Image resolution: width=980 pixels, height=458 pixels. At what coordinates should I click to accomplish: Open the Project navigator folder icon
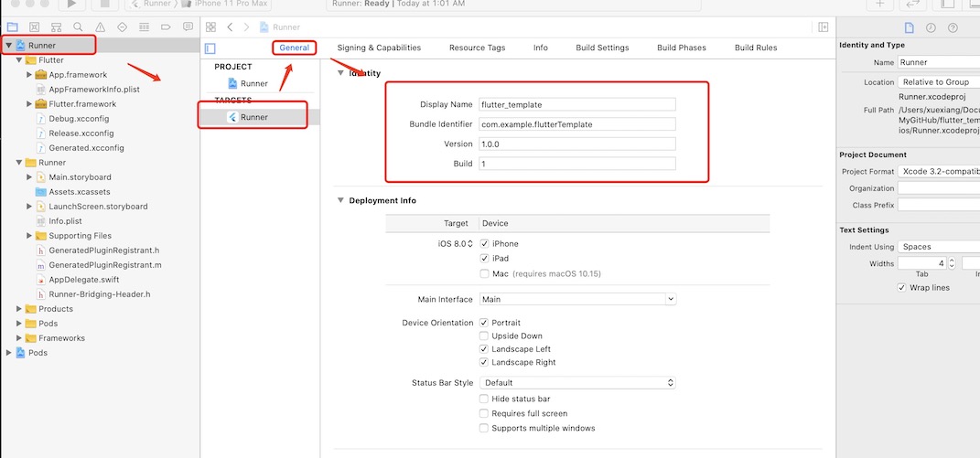(12, 27)
